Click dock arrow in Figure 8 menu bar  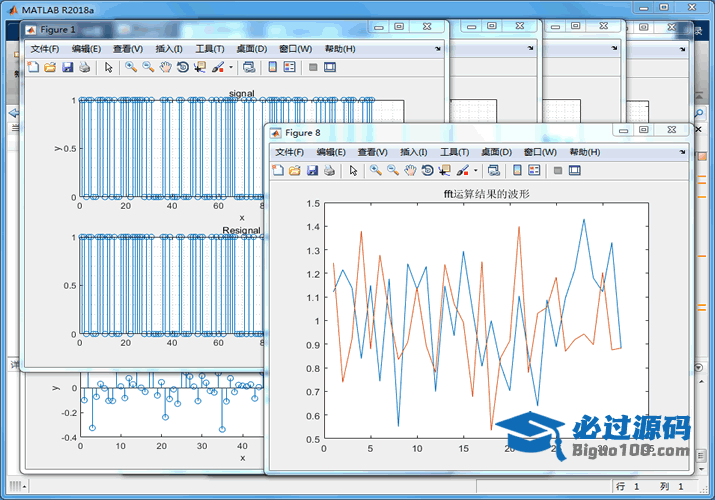[x=682, y=152]
